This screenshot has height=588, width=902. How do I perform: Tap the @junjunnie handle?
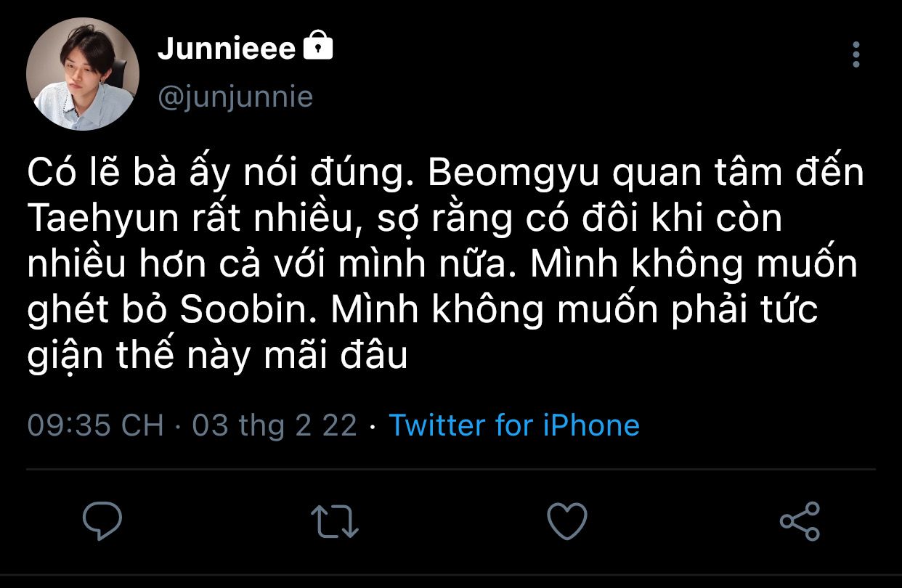pyautogui.click(x=235, y=97)
